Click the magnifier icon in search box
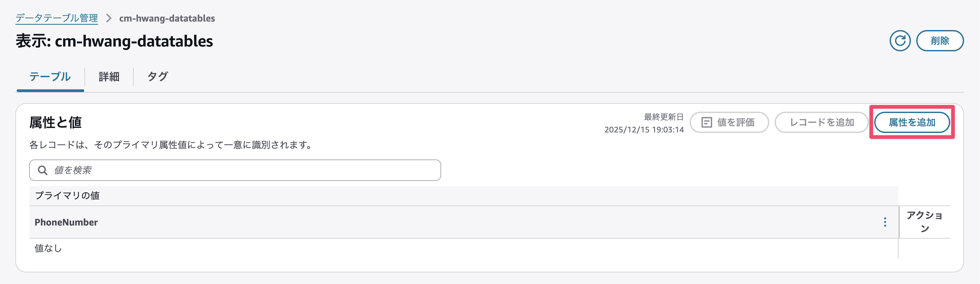Image resolution: width=980 pixels, height=284 pixels. pos(43,170)
